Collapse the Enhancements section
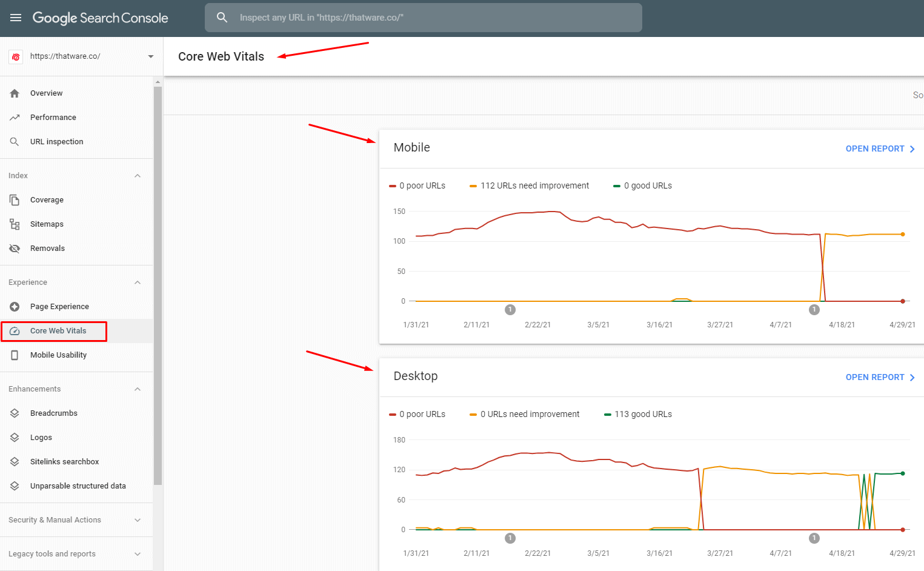924x571 pixels. point(138,389)
